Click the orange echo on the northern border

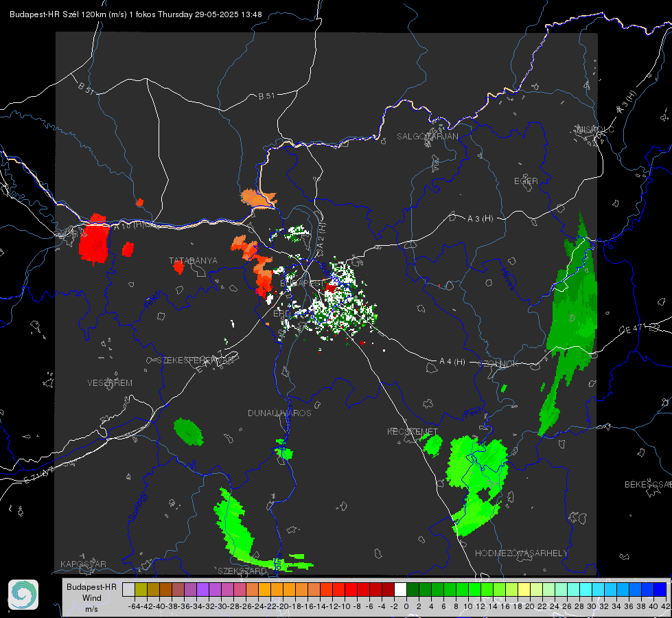258,198
